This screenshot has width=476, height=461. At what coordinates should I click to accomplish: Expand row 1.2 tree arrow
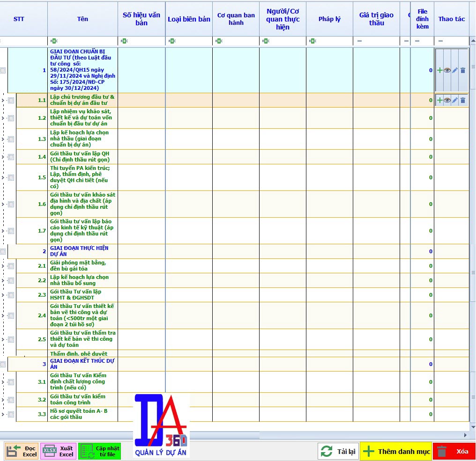(3, 118)
